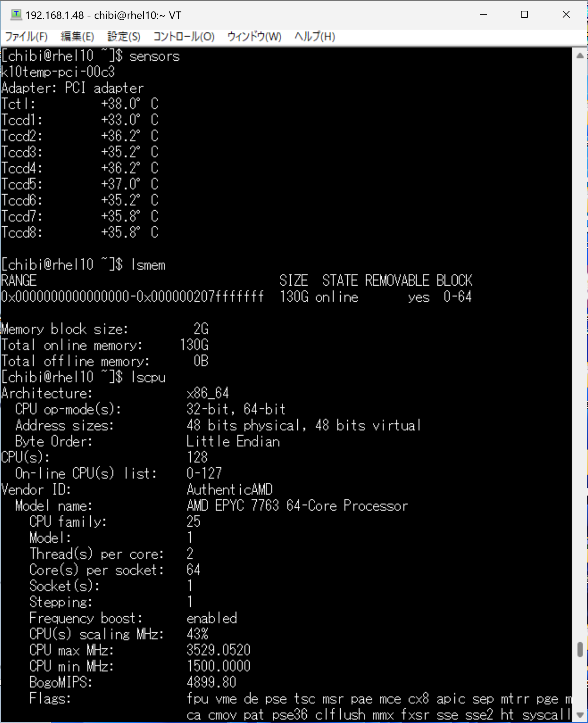Screen dimensions: 588x723
Task: Minimize the Tera Term window
Action: 483,15
